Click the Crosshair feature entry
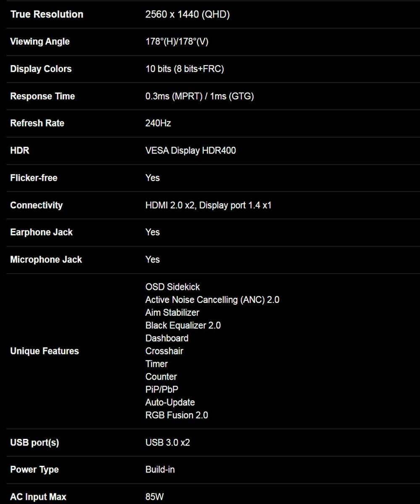Viewport: 420px width, 504px height. [x=164, y=351]
